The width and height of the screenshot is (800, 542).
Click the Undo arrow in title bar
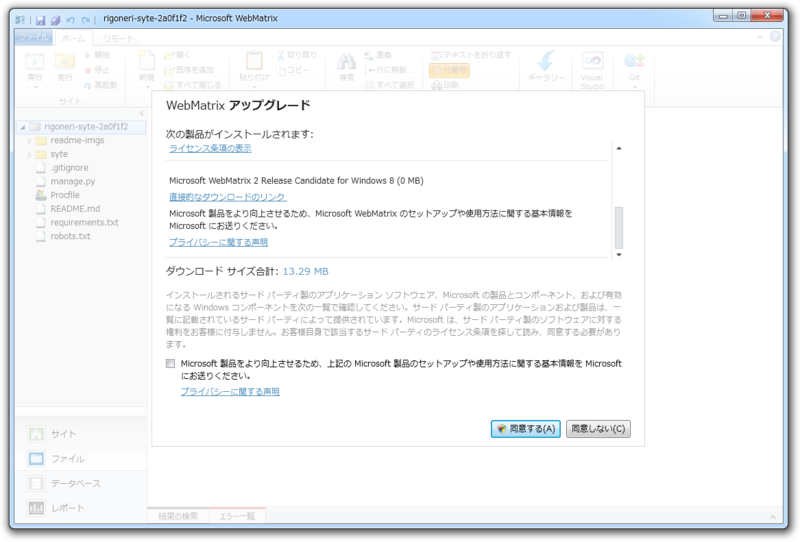point(70,20)
